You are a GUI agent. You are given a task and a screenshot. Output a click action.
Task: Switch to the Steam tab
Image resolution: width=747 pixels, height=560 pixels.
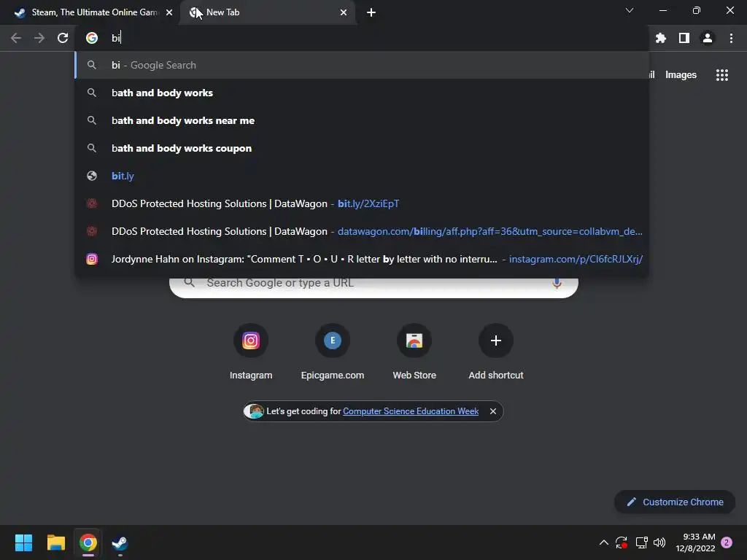coord(90,12)
